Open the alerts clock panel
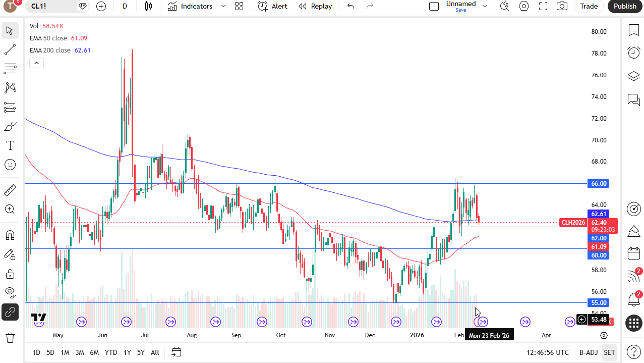 634,52
